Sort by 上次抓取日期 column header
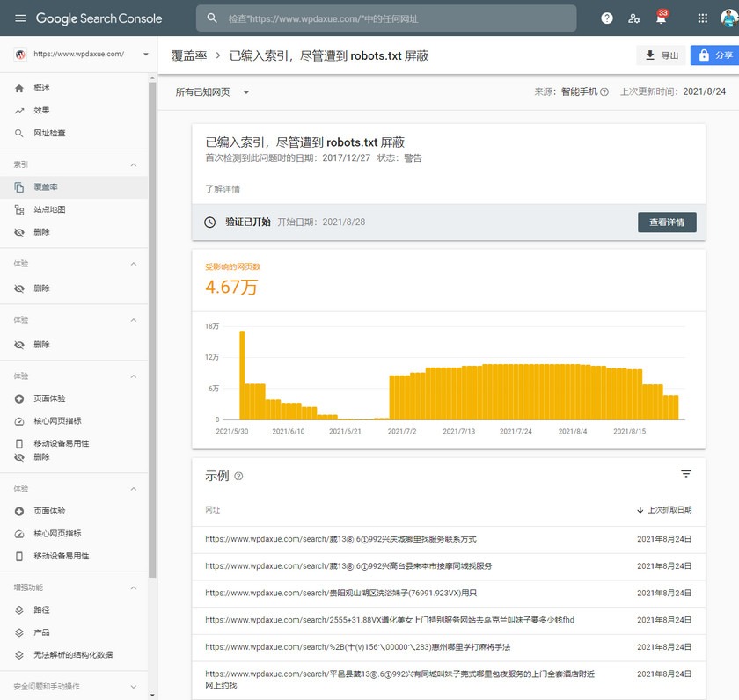Screen dimensions: 739x700 [664, 510]
